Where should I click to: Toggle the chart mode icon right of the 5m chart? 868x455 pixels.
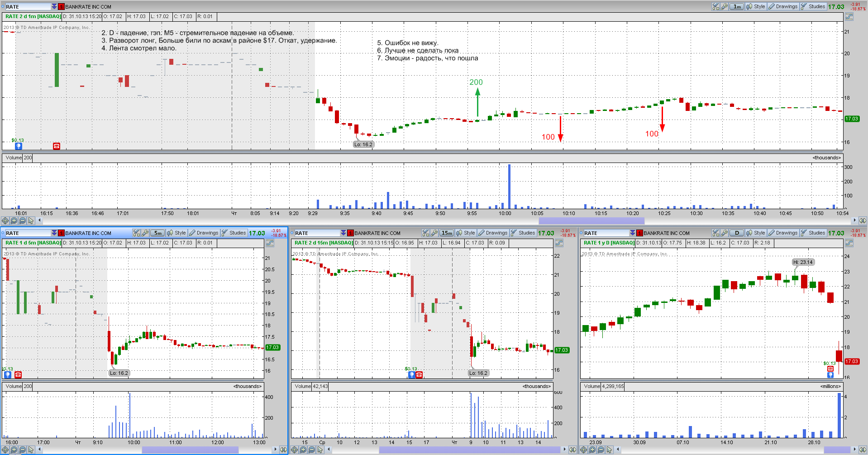(x=270, y=243)
